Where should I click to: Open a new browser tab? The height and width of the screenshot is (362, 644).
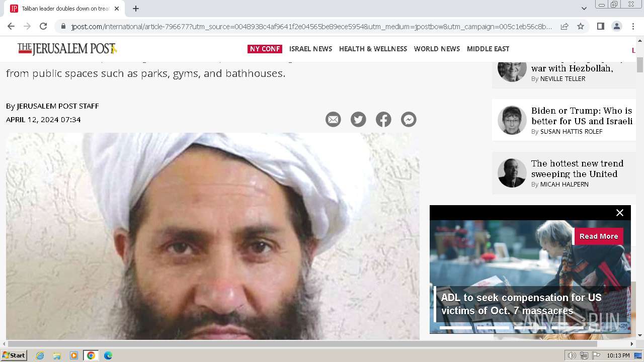click(136, 9)
